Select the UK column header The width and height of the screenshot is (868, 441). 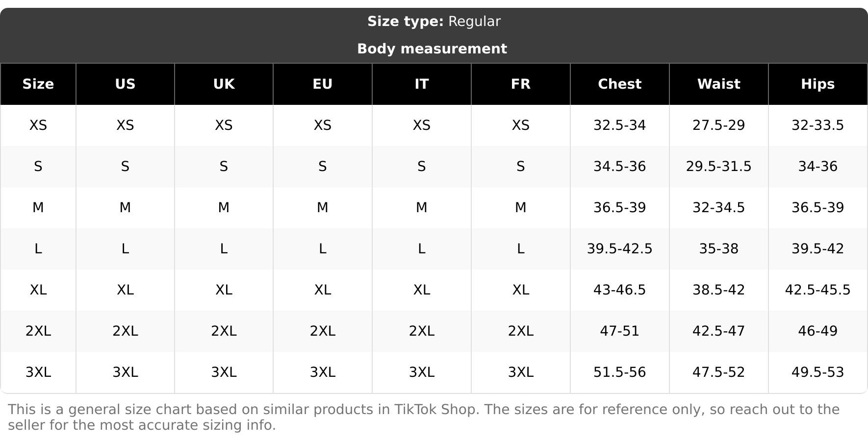coord(224,84)
